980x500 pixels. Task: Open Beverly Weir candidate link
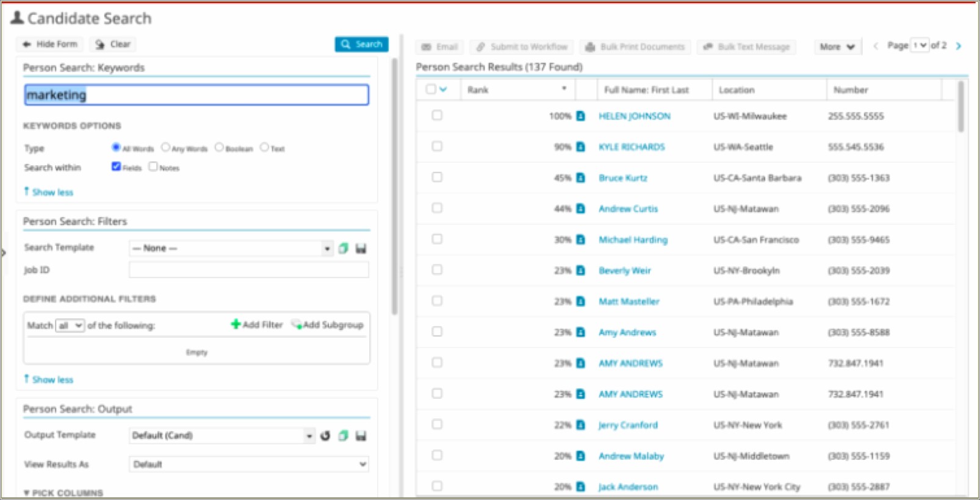pyautogui.click(x=624, y=271)
